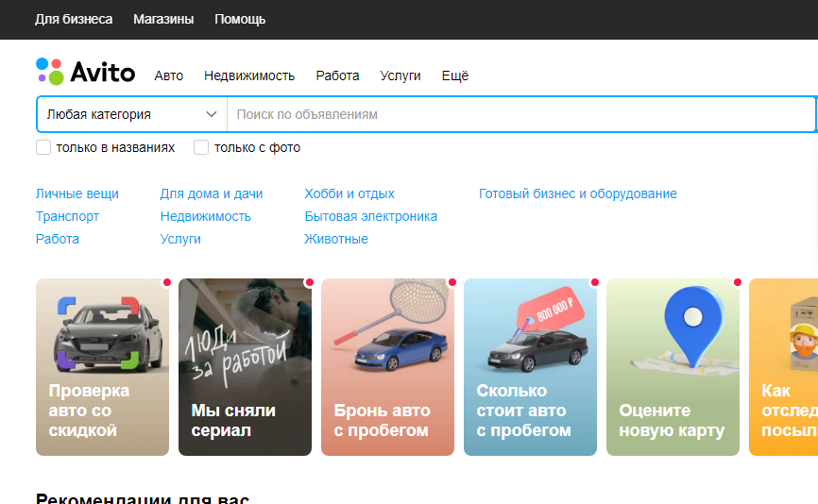
Task: Select Работа in header navigation
Action: tap(337, 76)
